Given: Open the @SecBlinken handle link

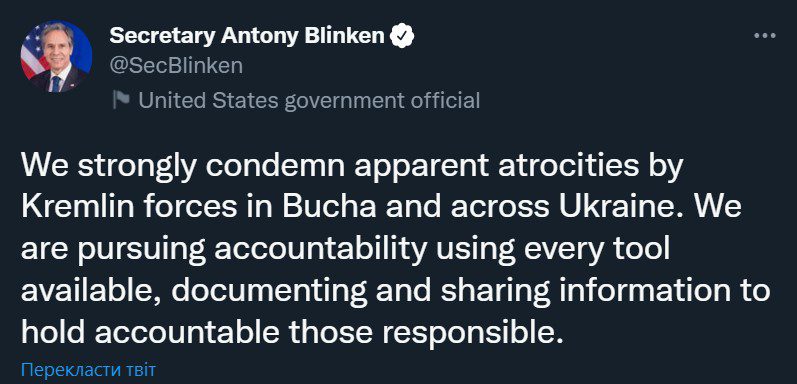Looking at the screenshot, I should click(x=176, y=66).
